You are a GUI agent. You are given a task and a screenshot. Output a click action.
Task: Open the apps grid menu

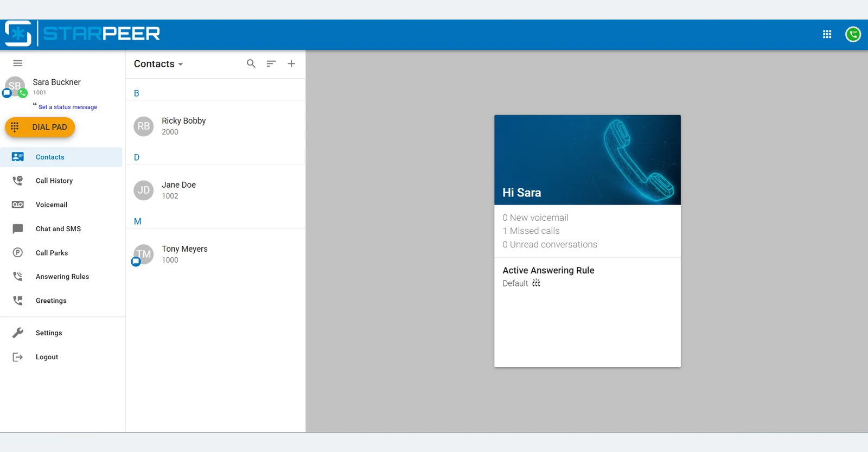[x=827, y=34]
